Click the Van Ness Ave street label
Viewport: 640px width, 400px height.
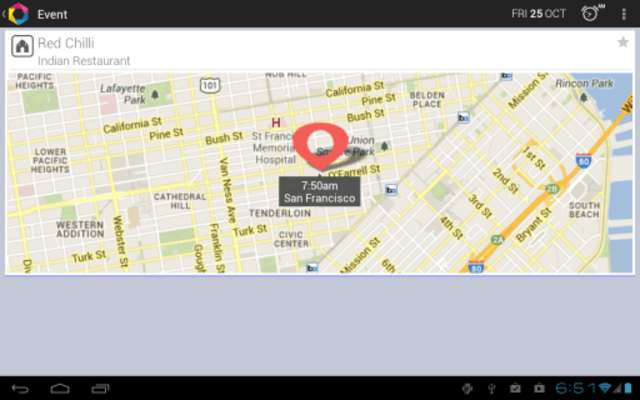pyautogui.click(x=228, y=191)
